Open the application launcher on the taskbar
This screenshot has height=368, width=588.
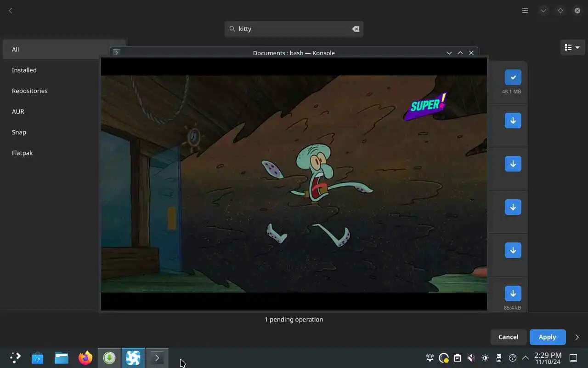15,357
